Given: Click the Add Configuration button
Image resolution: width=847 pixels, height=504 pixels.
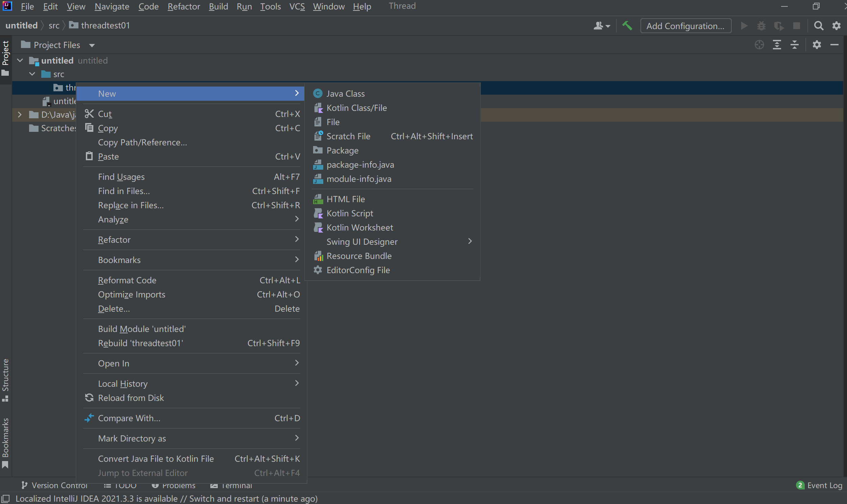Looking at the screenshot, I should click(x=685, y=26).
